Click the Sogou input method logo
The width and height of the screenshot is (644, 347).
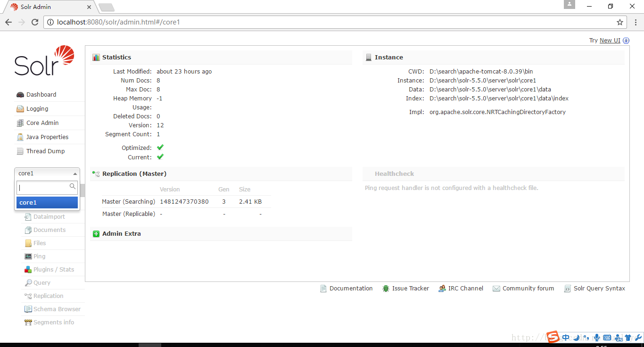point(553,337)
